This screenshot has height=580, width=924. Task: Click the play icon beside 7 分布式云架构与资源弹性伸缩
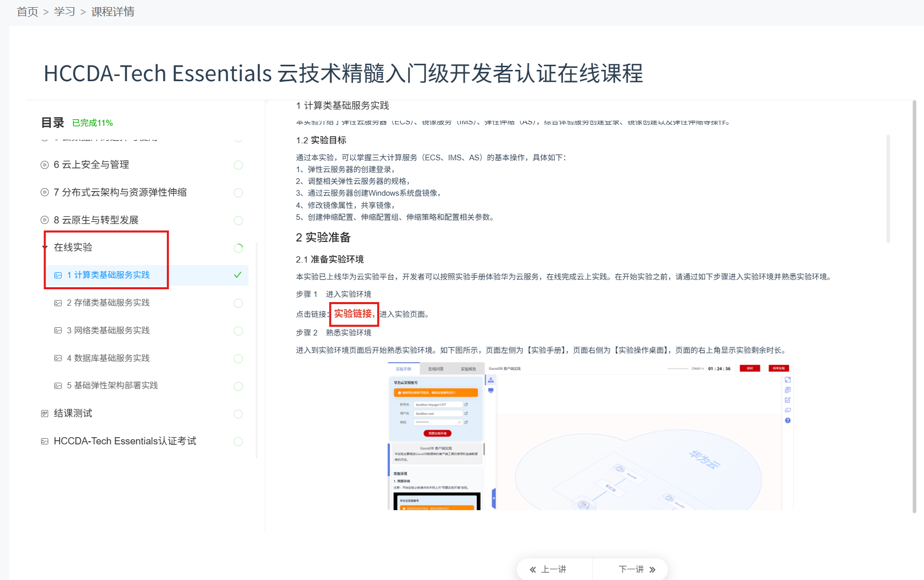click(x=45, y=193)
